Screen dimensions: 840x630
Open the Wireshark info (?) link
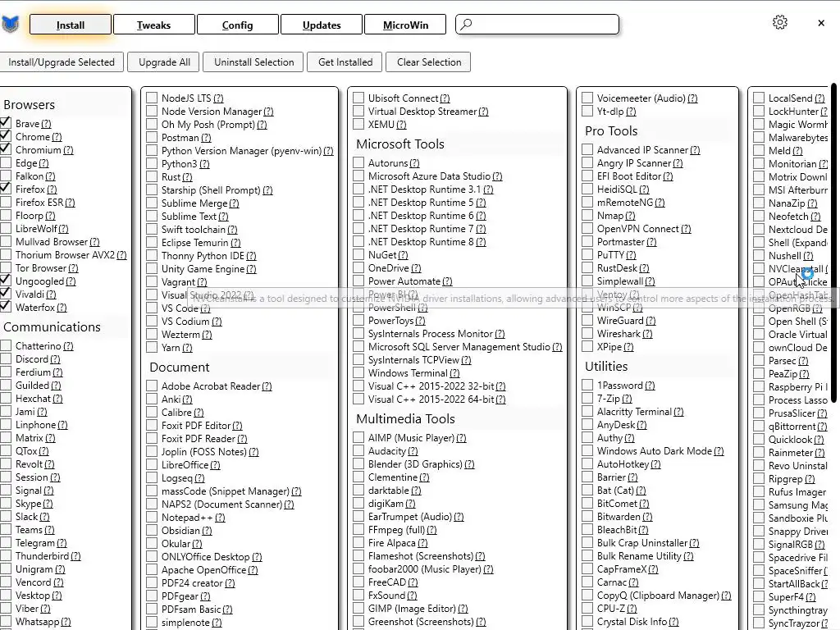click(x=647, y=334)
